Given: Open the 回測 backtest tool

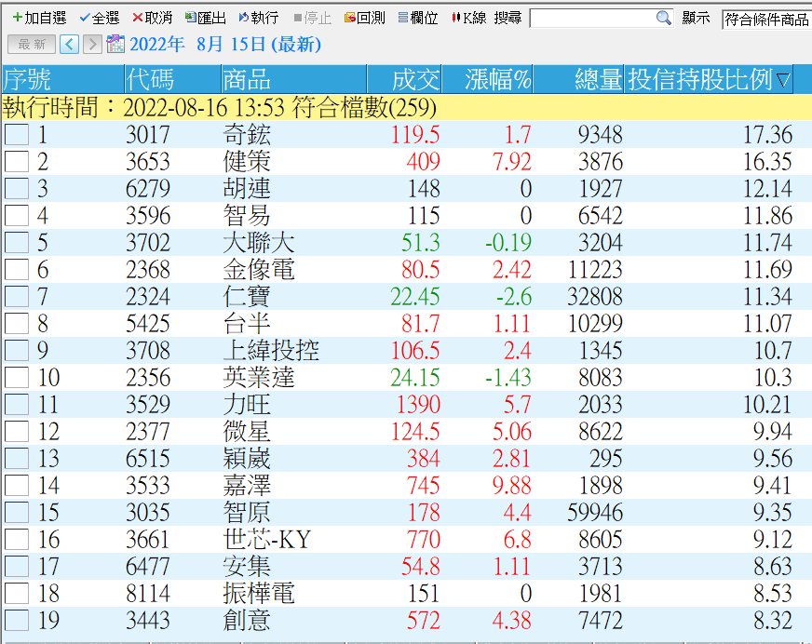Looking at the screenshot, I should coord(364,18).
